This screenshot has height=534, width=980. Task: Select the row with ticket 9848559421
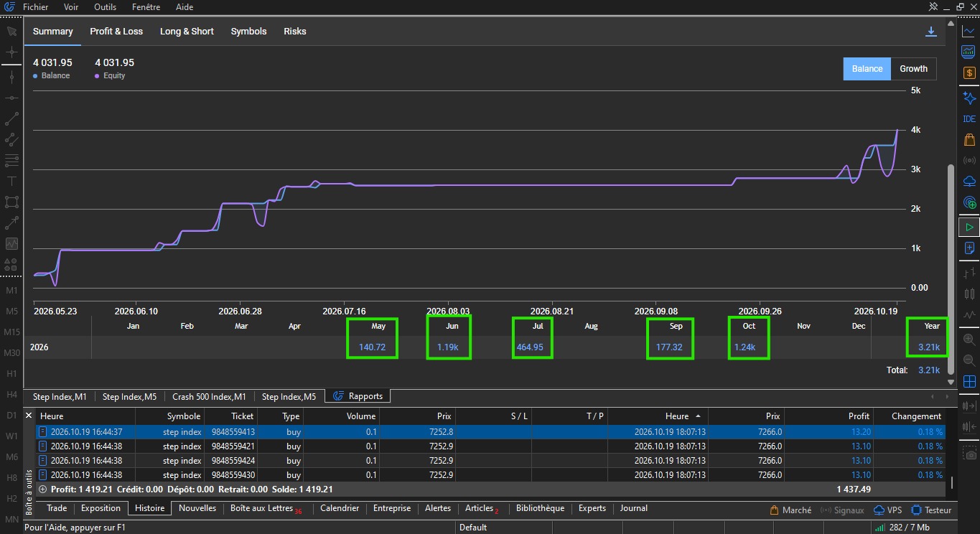click(x=490, y=446)
